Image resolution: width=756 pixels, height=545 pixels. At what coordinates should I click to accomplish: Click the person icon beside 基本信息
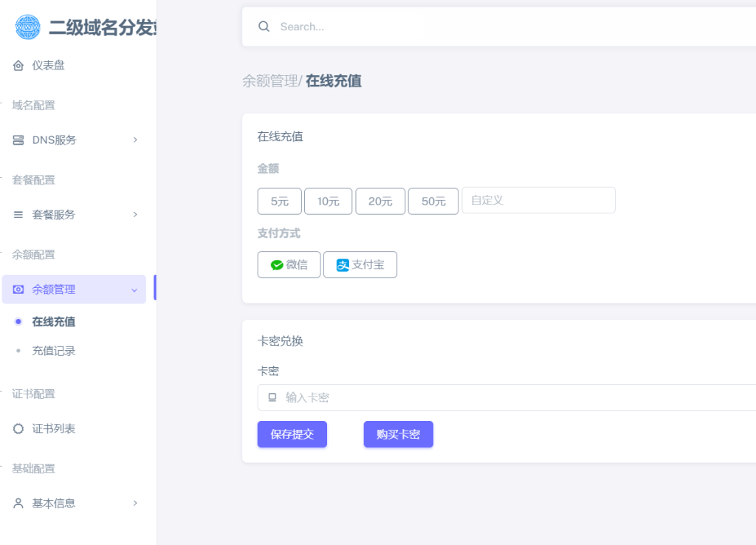(x=18, y=503)
